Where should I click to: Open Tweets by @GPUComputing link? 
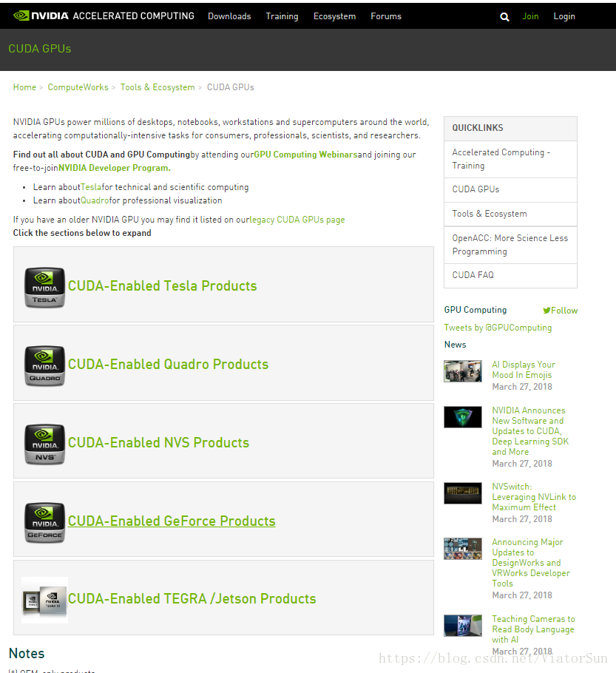pyautogui.click(x=498, y=328)
